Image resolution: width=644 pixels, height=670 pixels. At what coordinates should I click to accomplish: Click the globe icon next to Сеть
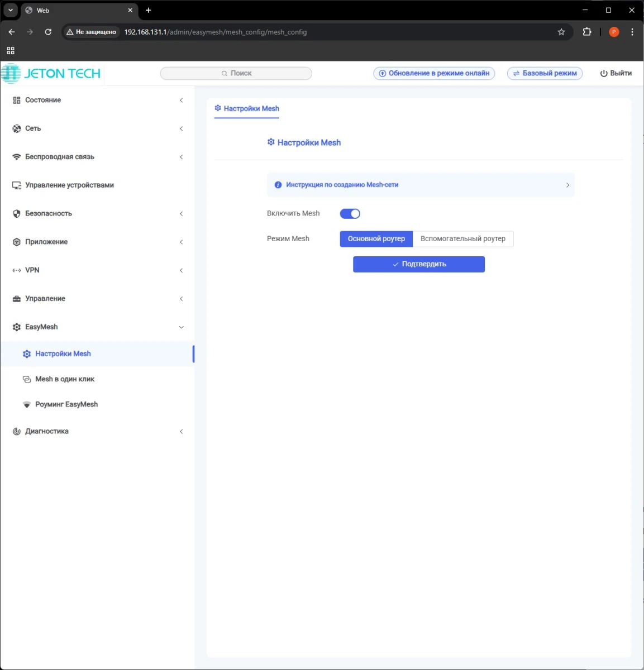17,128
